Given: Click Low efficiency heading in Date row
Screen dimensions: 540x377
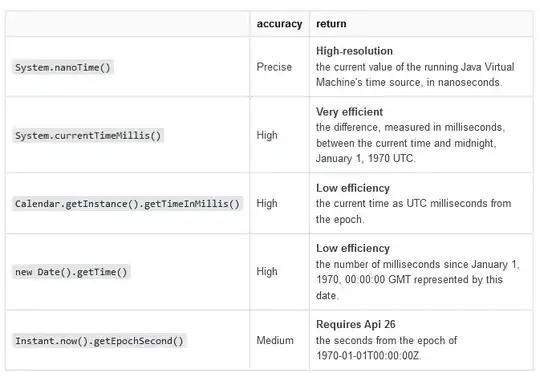Looking at the screenshot, I should (x=353, y=248).
